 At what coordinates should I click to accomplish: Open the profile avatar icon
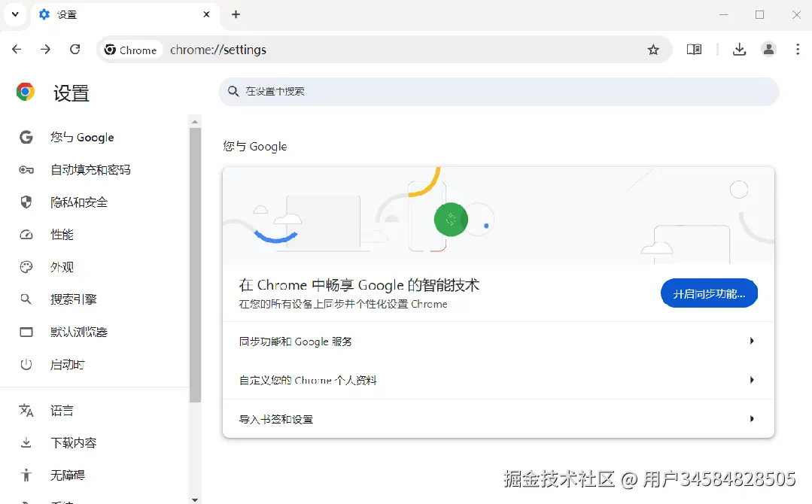(768, 50)
